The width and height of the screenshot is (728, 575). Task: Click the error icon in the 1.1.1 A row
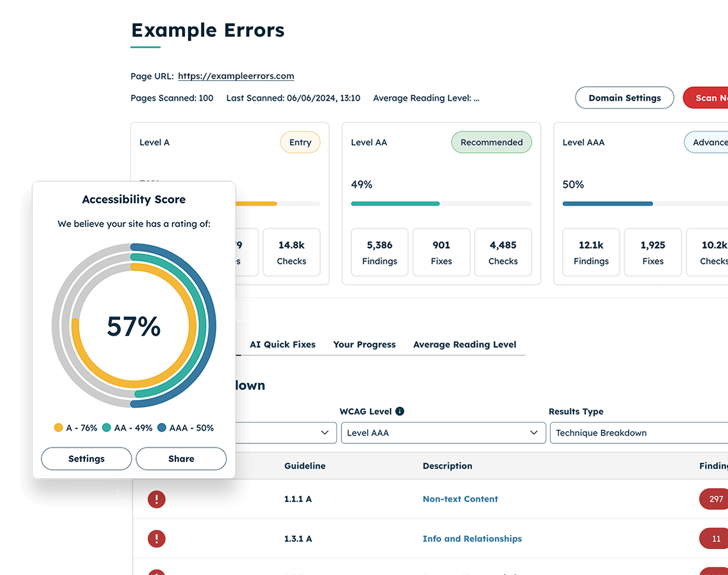click(157, 499)
